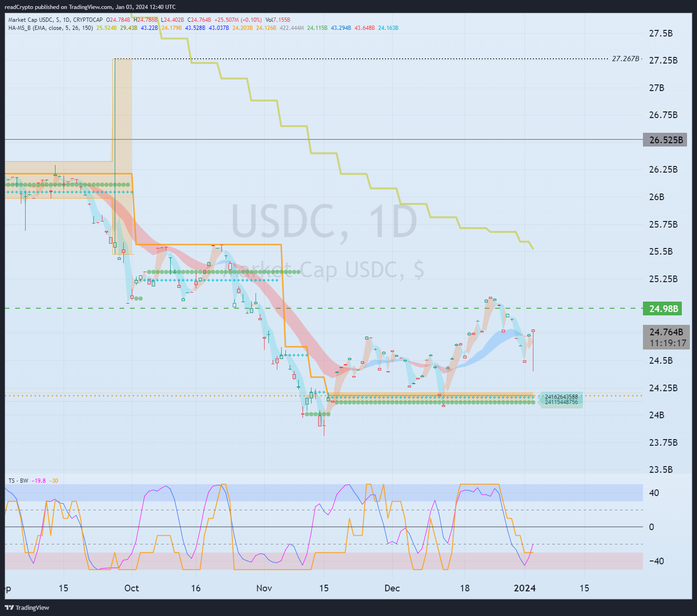Screen dimensions: 697x616
Task: Click the change value +25.507M (+0.10%)
Action: pyautogui.click(x=238, y=20)
